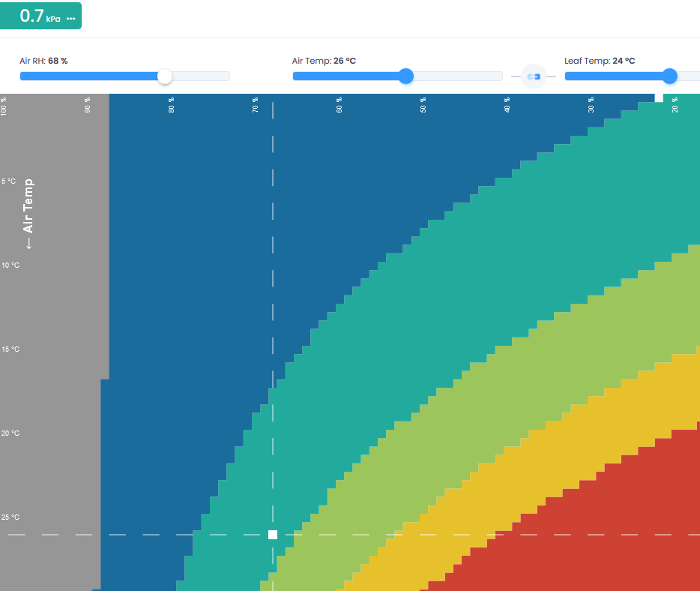700x591 pixels.
Task: Click the 'Air RH: 68 %' label
Action: pos(43,61)
